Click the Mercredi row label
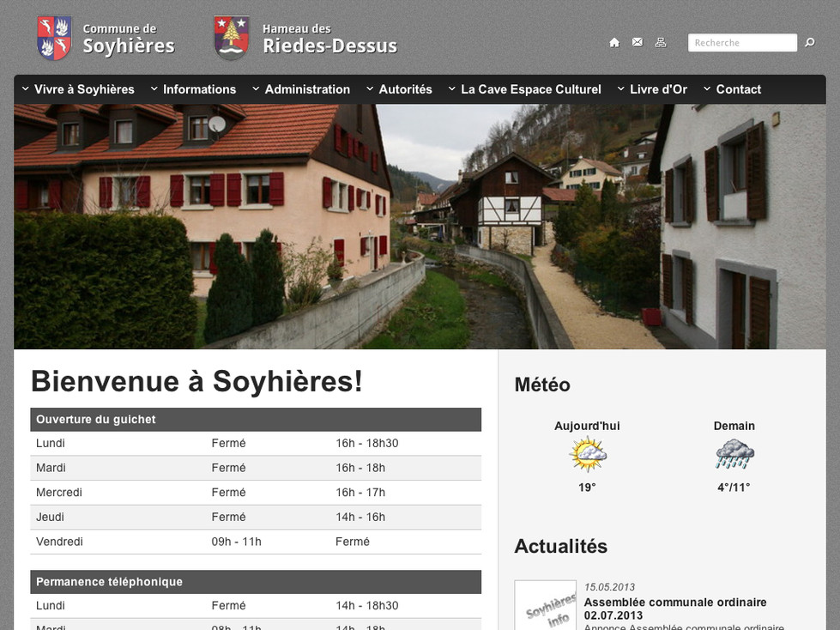 click(59, 493)
